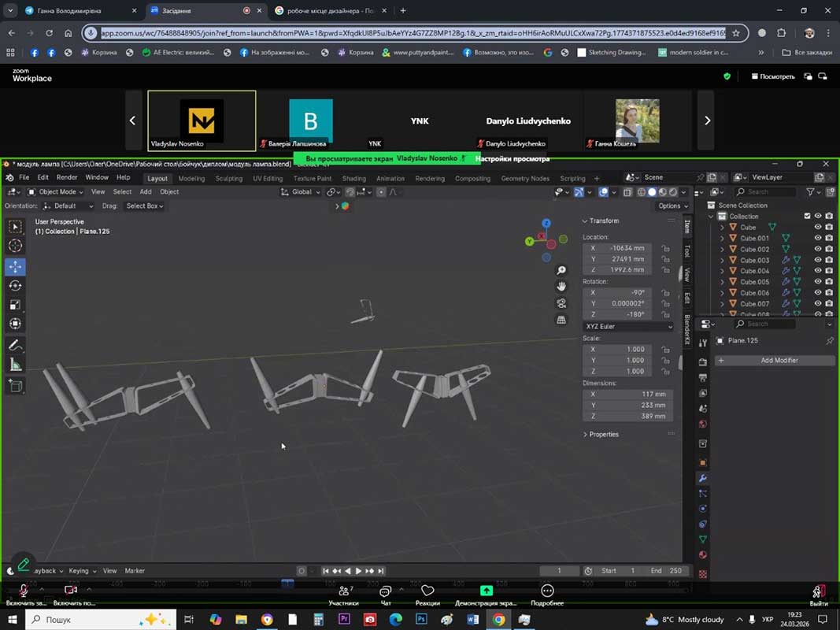Image resolution: width=840 pixels, height=630 pixels.
Task: Hide Cube.003 using its eye icon
Action: coord(817,260)
